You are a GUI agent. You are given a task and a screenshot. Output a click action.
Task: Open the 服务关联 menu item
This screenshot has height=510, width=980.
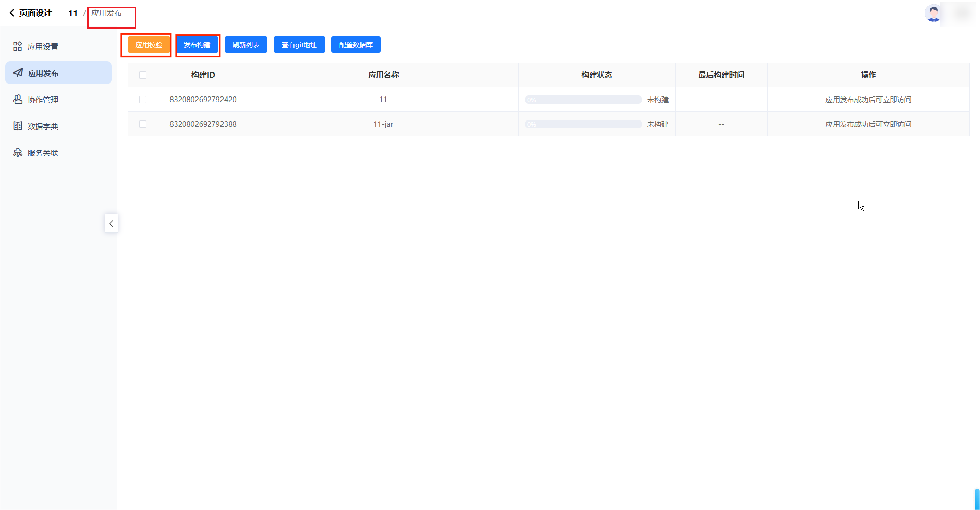pos(43,153)
